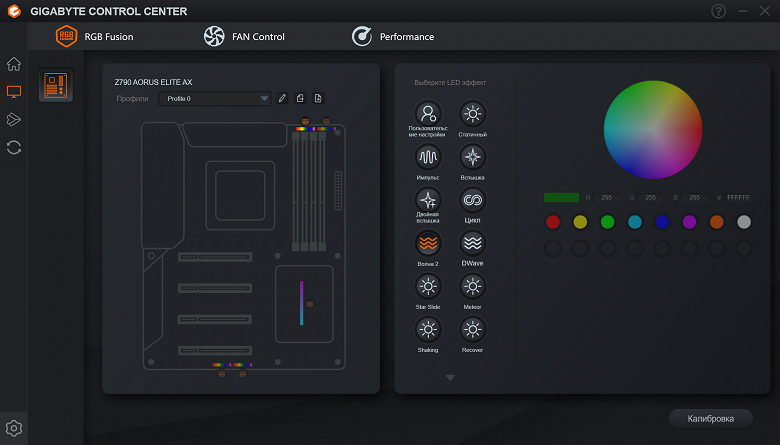The width and height of the screenshot is (780, 445).
Task: Pick the red color swatch
Action: (553, 222)
